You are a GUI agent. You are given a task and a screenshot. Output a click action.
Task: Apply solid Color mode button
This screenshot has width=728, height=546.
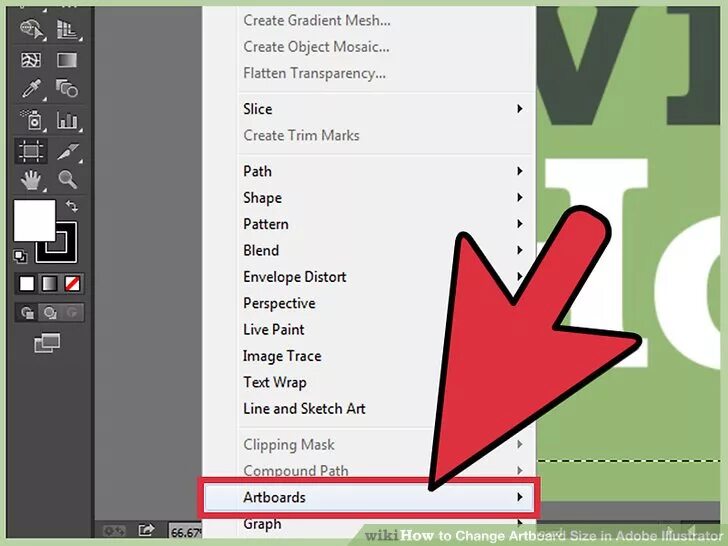coord(26,283)
